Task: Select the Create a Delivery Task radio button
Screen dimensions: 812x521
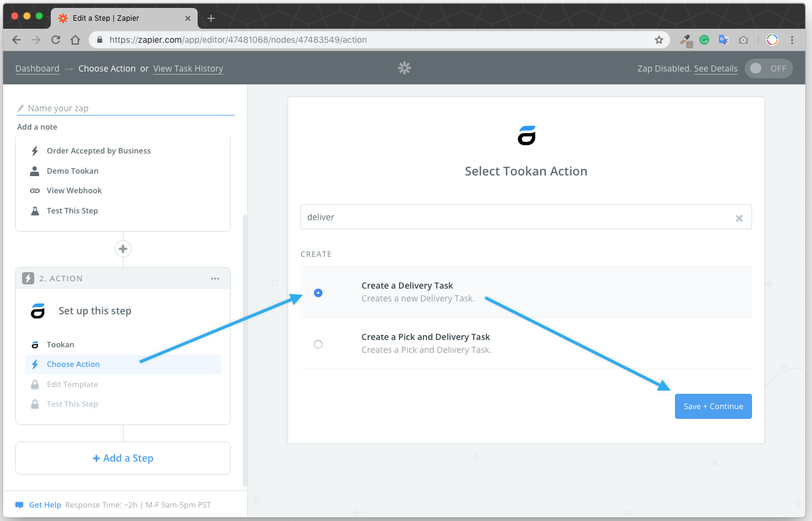Action: click(318, 293)
